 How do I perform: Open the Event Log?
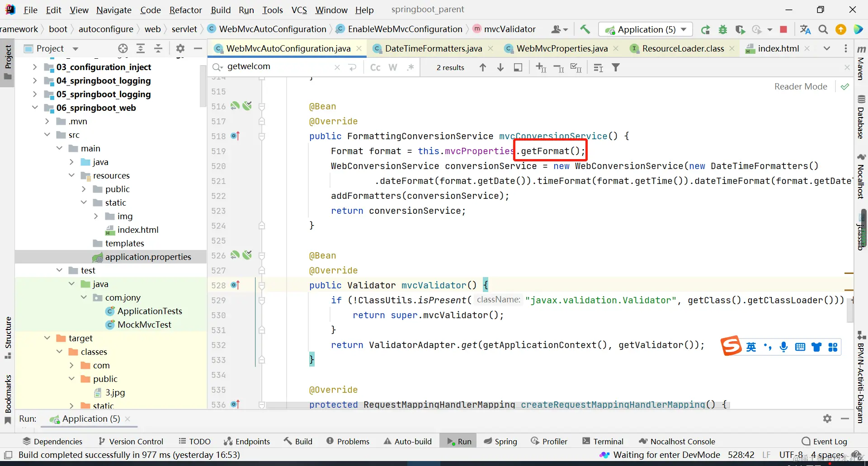825,441
